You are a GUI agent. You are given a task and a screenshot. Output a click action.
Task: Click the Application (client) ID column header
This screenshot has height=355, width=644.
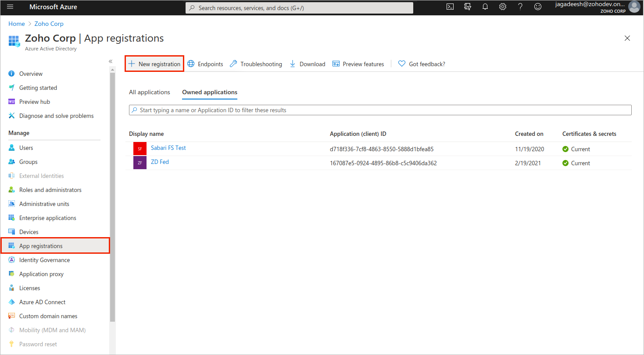tap(358, 134)
